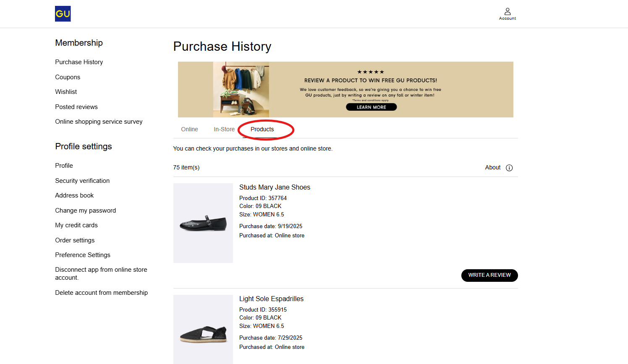Go to Coupons in the sidebar

click(x=68, y=77)
